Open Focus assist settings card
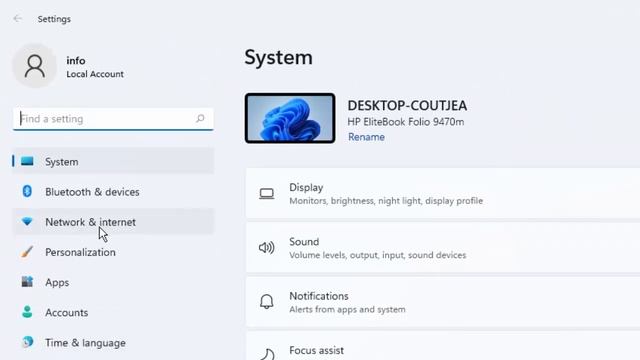The height and width of the screenshot is (360, 640). click(x=443, y=346)
